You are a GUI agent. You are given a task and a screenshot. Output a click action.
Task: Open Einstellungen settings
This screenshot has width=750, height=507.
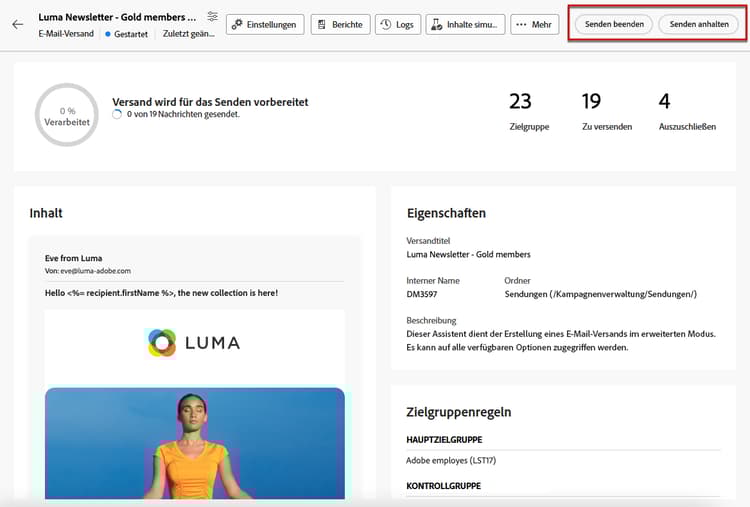coord(265,24)
